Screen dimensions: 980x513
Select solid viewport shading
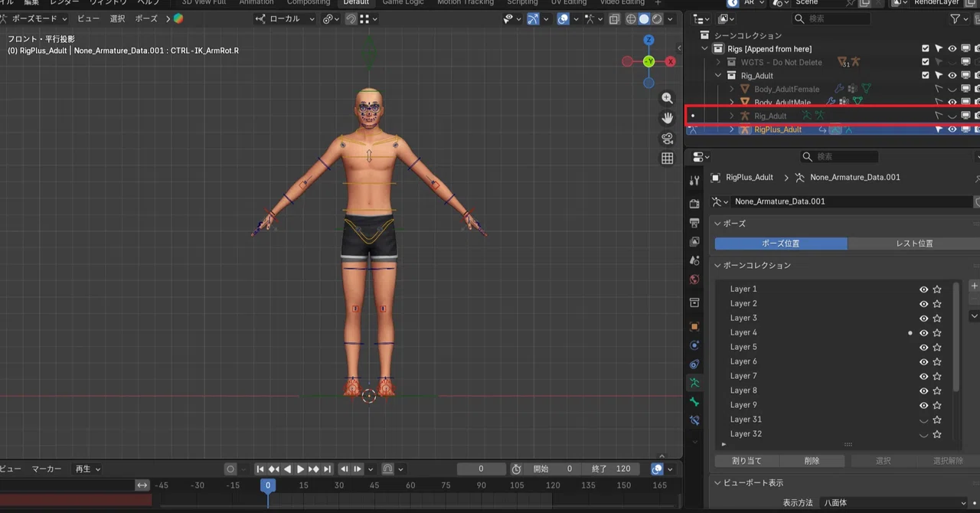pyautogui.click(x=644, y=19)
